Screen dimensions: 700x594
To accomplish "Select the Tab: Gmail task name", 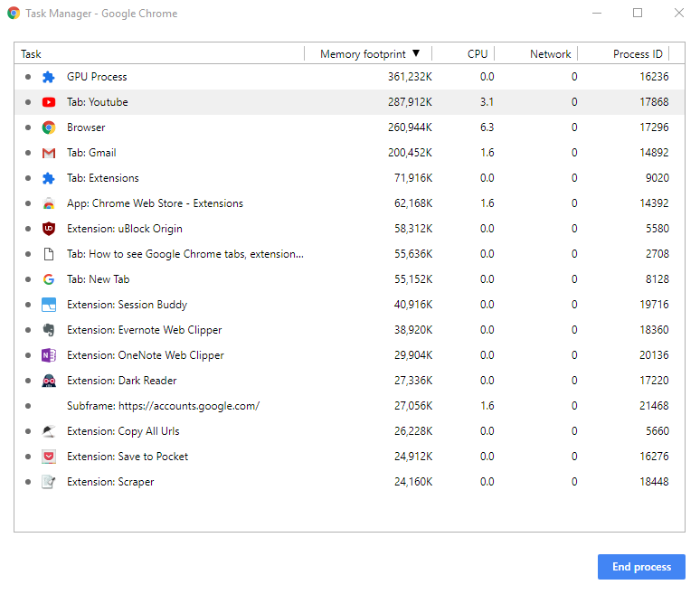I will click(x=91, y=153).
